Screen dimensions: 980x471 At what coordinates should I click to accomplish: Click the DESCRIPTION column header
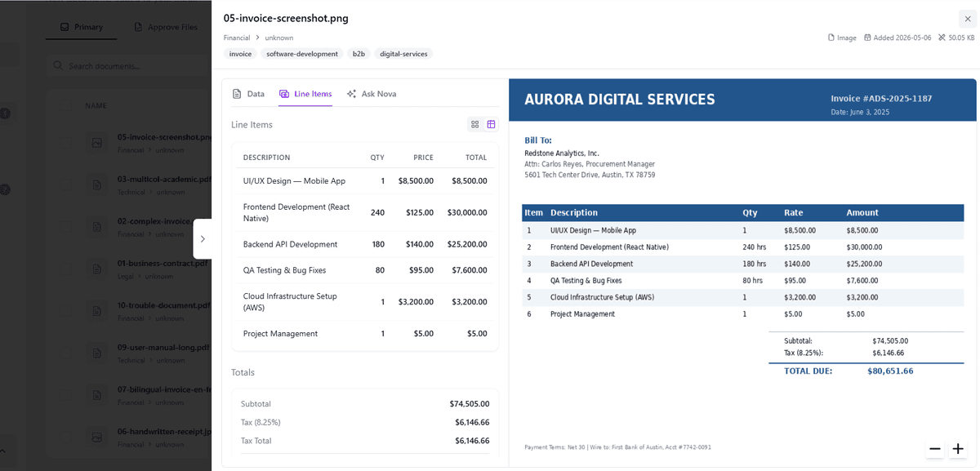[266, 158]
